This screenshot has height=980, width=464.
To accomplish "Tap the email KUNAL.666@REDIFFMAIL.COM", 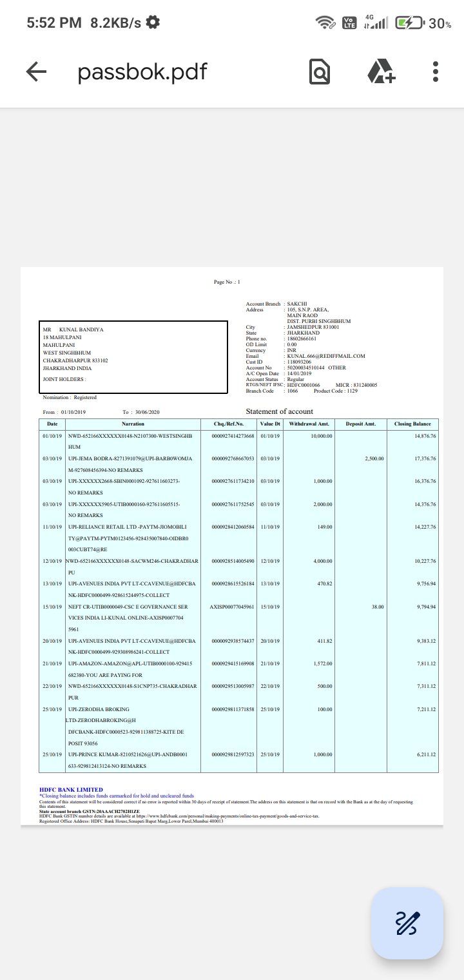I will tap(326, 356).
